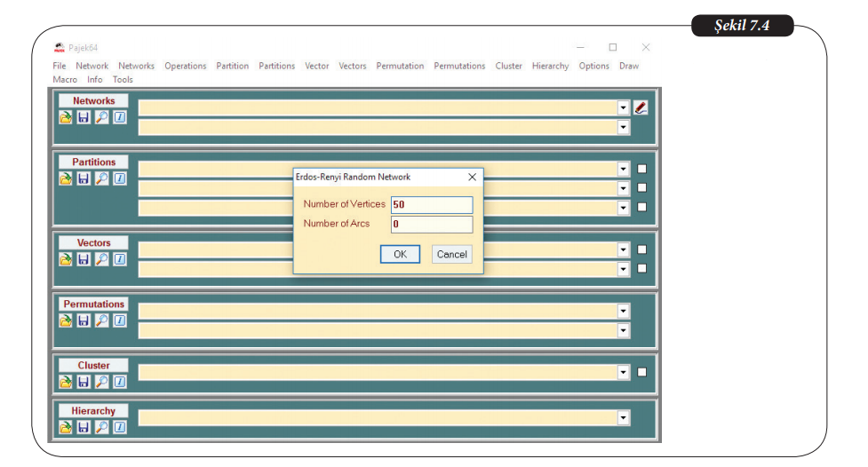Save the network using Networks save icon
The height and width of the screenshot is (467, 868).
coord(84,118)
